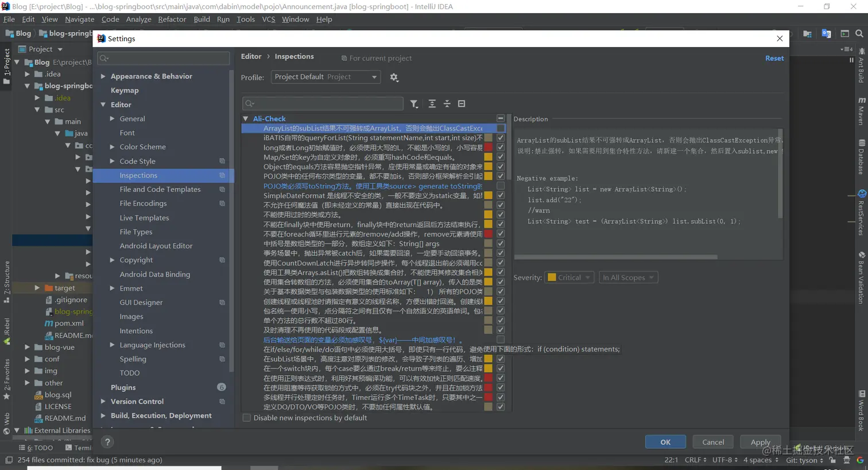Click the OK button
The width and height of the screenshot is (868, 470).
point(665,442)
